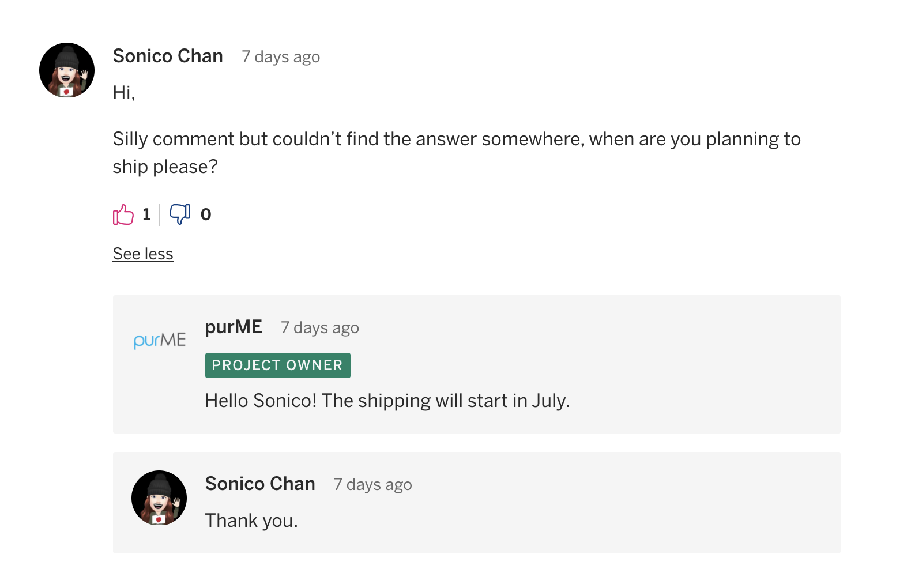Screen dimensions: 911x588
Task: Click the thumbs down icon on Sonico's comment
Action: click(x=180, y=214)
